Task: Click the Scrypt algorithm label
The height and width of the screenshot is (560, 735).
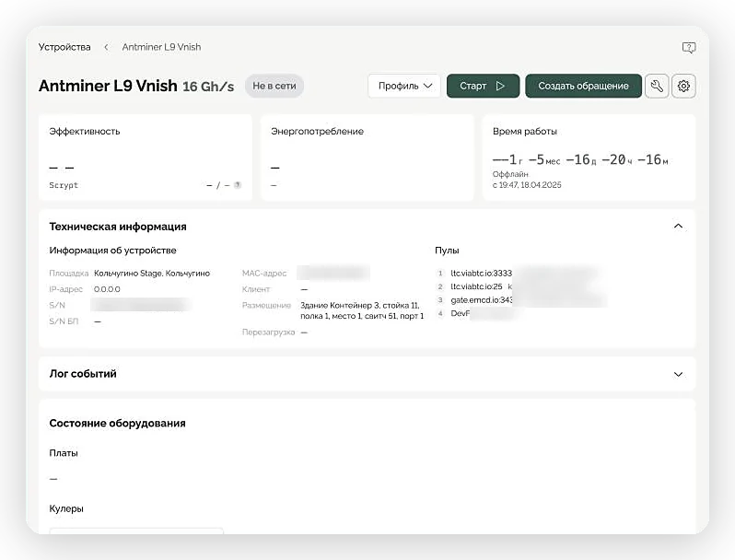Action: pyautogui.click(x=64, y=185)
